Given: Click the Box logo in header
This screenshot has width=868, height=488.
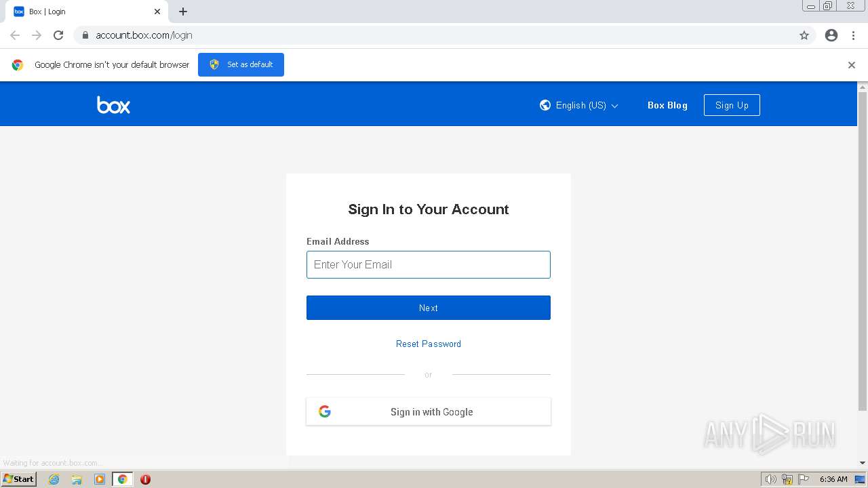Looking at the screenshot, I should [x=113, y=105].
